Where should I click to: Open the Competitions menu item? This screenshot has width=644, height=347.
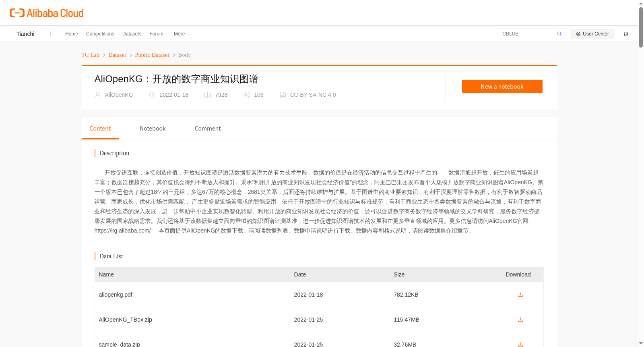100,34
